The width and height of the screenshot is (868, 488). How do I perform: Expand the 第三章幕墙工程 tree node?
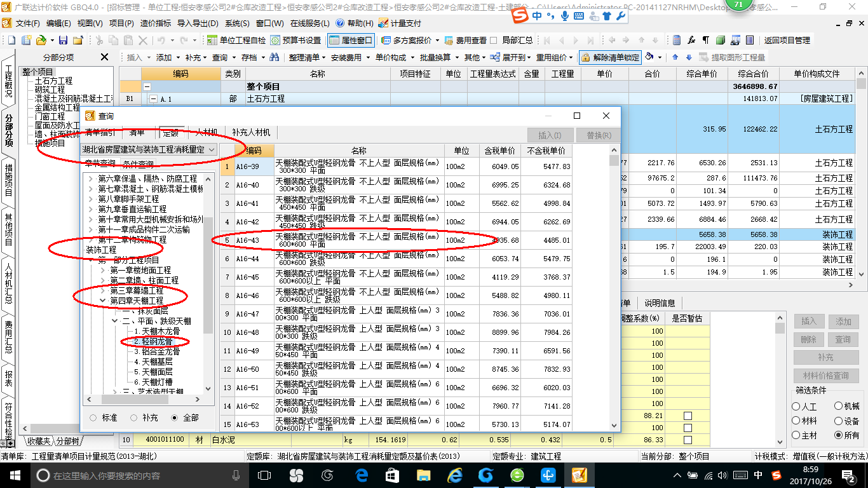[102, 290]
